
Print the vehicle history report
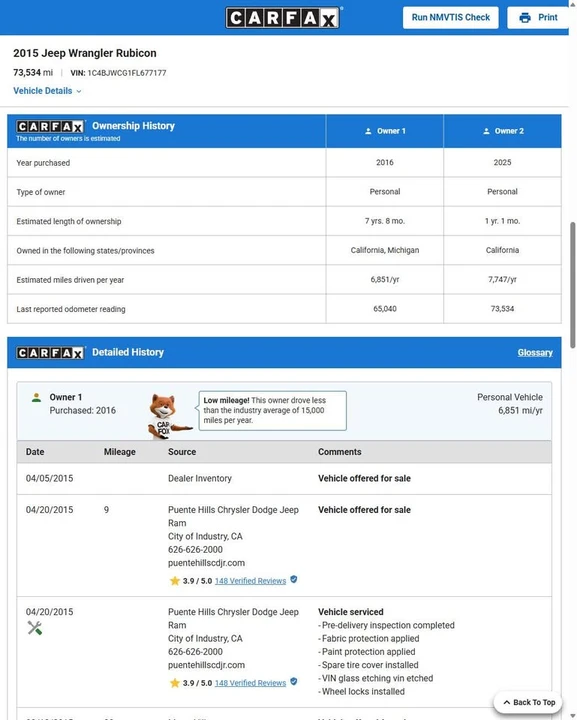[538, 17]
